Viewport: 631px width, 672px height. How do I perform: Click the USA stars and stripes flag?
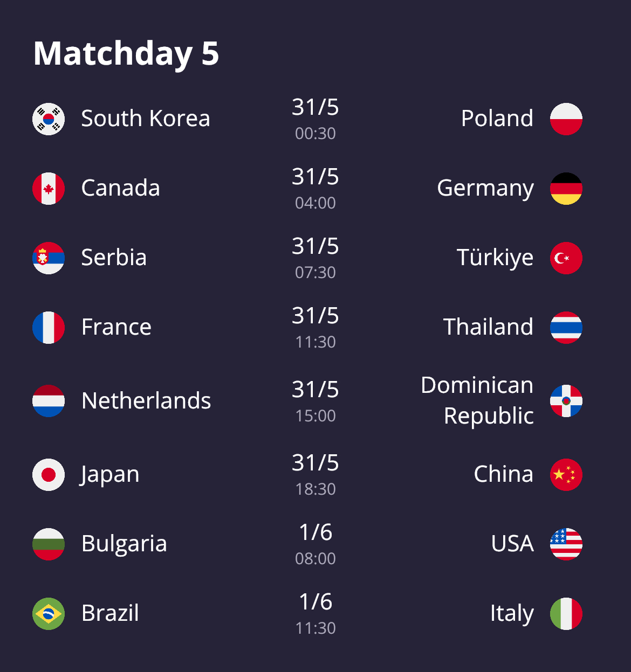[566, 544]
